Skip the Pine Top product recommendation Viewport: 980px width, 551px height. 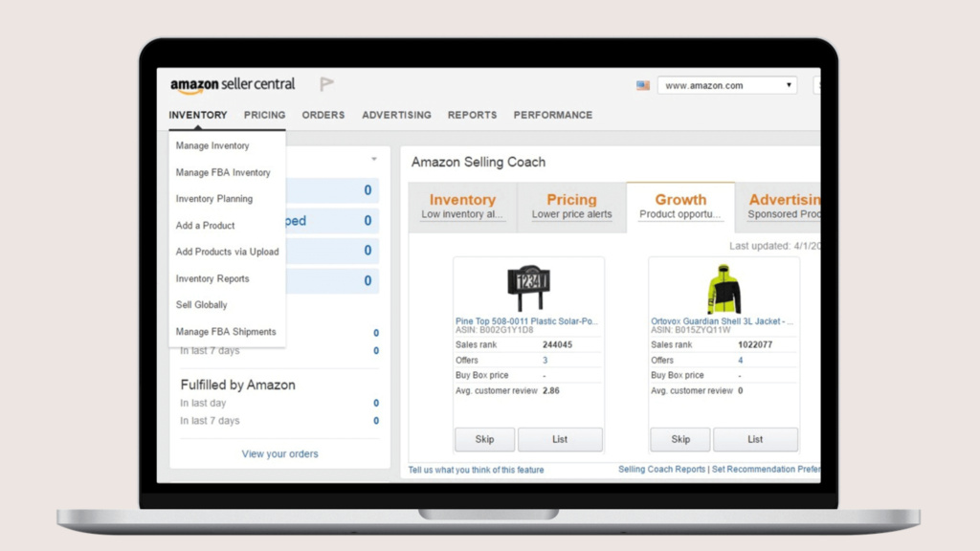(x=484, y=439)
